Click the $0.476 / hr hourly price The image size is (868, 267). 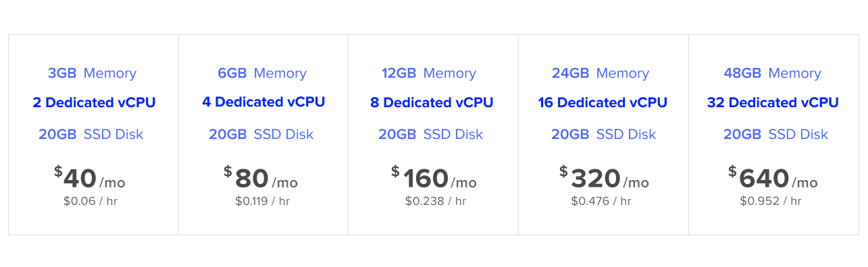click(601, 201)
